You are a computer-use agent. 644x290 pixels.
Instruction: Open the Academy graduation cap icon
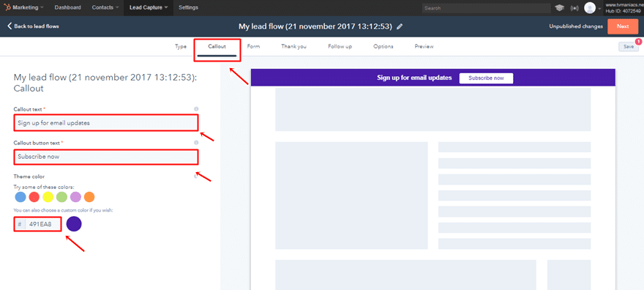(x=559, y=8)
